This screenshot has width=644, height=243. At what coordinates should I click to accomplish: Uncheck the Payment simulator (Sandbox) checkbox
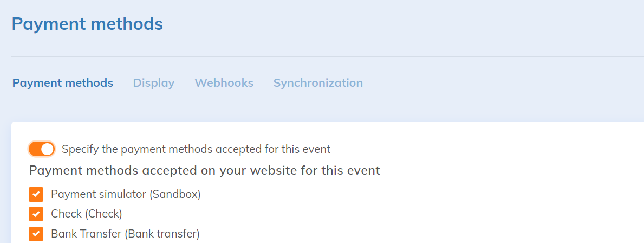36,194
